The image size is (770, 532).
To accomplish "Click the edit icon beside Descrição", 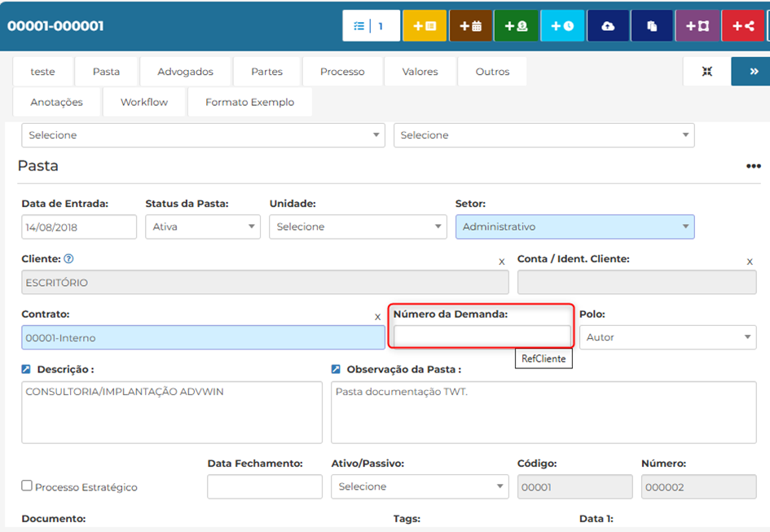I will point(26,369).
